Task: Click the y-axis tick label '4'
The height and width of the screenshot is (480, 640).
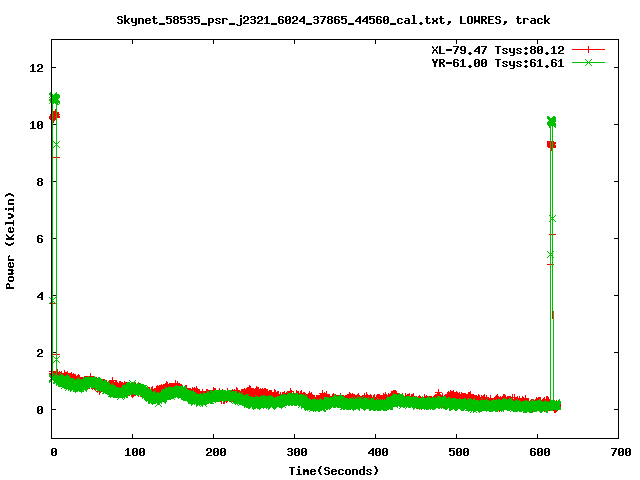Action: (40, 296)
